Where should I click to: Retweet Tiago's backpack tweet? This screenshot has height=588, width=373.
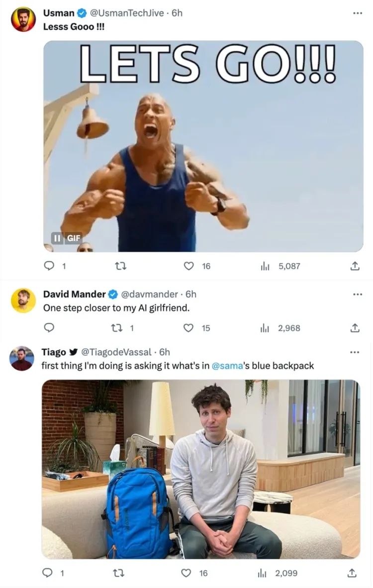tap(119, 573)
